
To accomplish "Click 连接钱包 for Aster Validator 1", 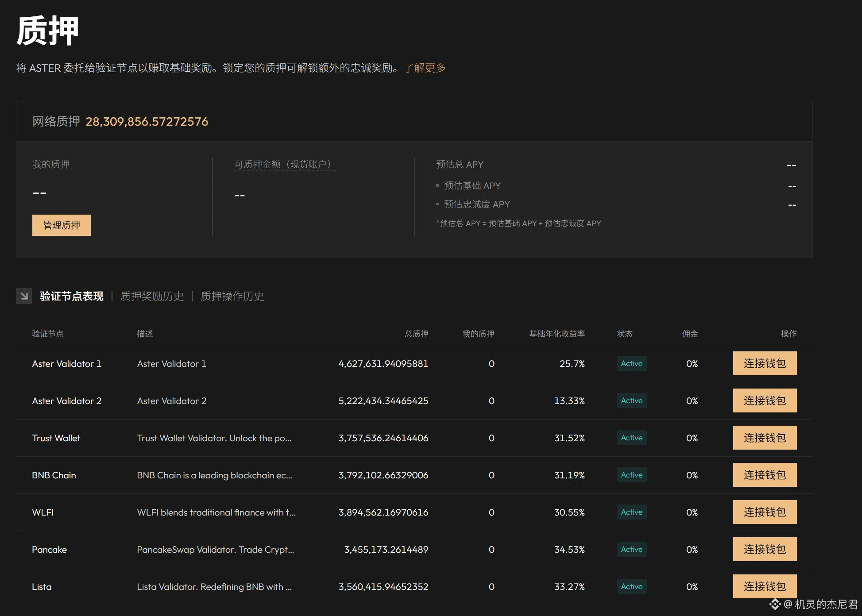I will click(765, 363).
